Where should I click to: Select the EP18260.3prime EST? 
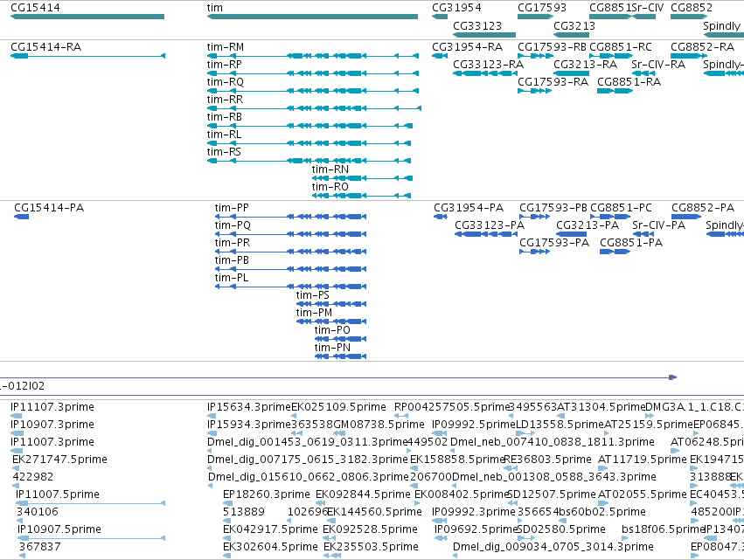pyautogui.click(x=228, y=503)
